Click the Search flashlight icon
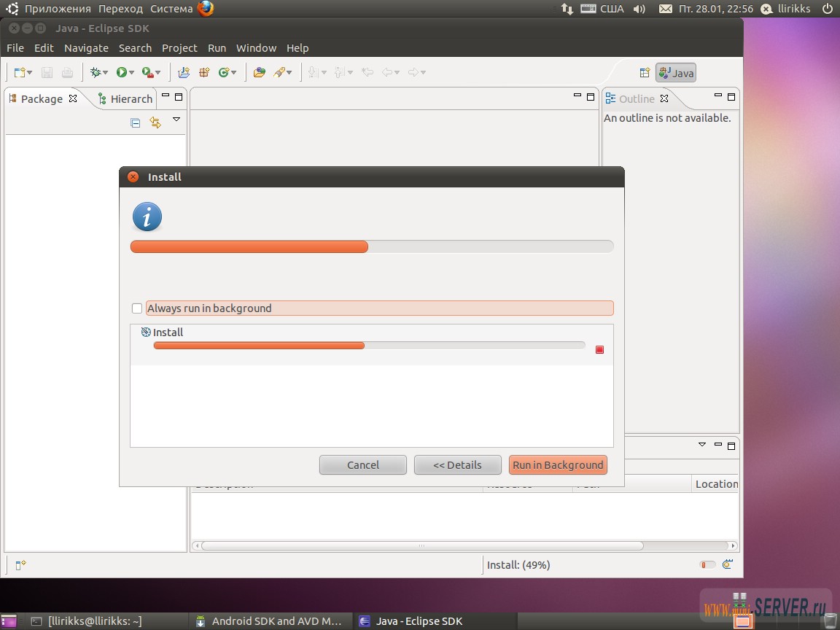 point(279,72)
